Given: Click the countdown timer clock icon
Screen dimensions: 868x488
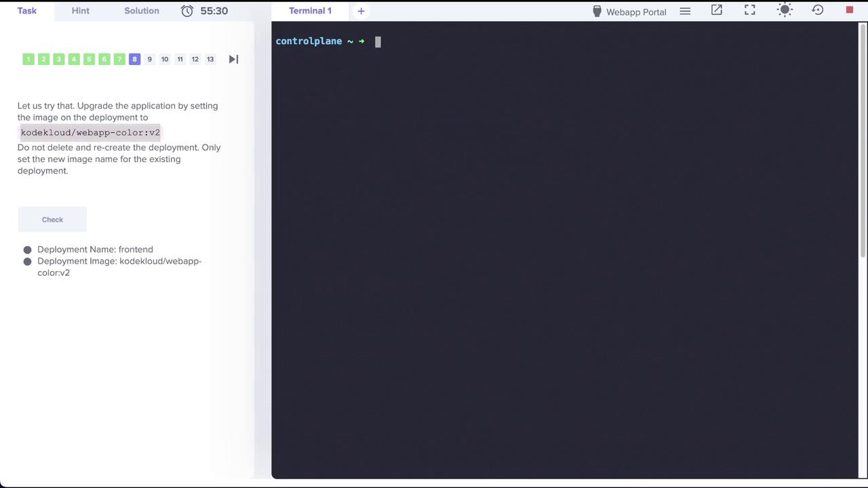Looking at the screenshot, I should pyautogui.click(x=187, y=11).
